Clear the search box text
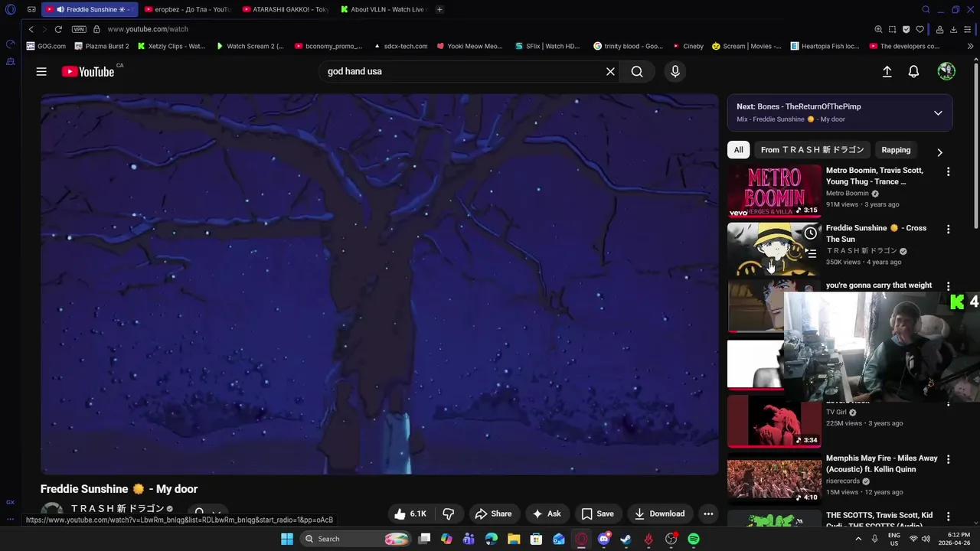980x551 pixels. 610,71
